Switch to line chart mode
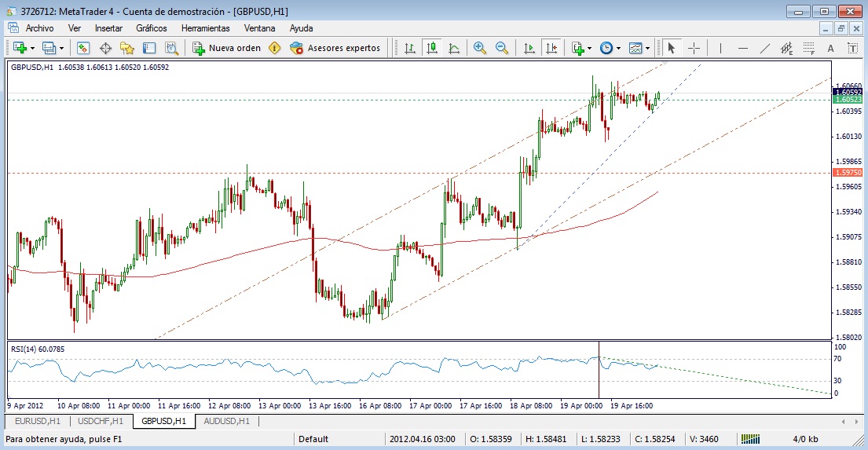 click(x=454, y=48)
